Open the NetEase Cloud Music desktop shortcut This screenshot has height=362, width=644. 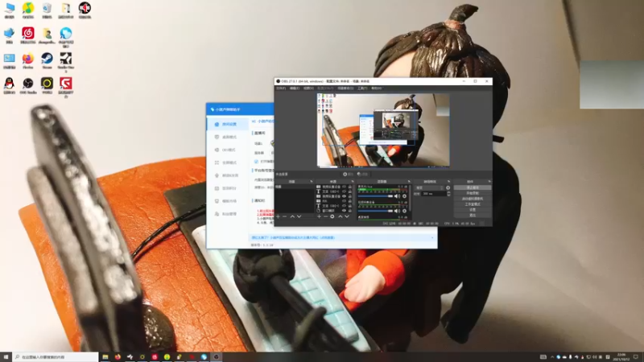pyautogui.click(x=28, y=35)
